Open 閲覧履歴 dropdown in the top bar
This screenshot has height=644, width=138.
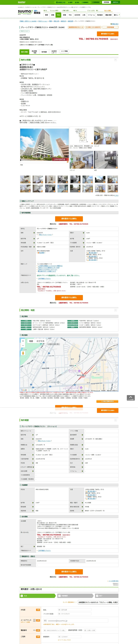pos(96,2)
